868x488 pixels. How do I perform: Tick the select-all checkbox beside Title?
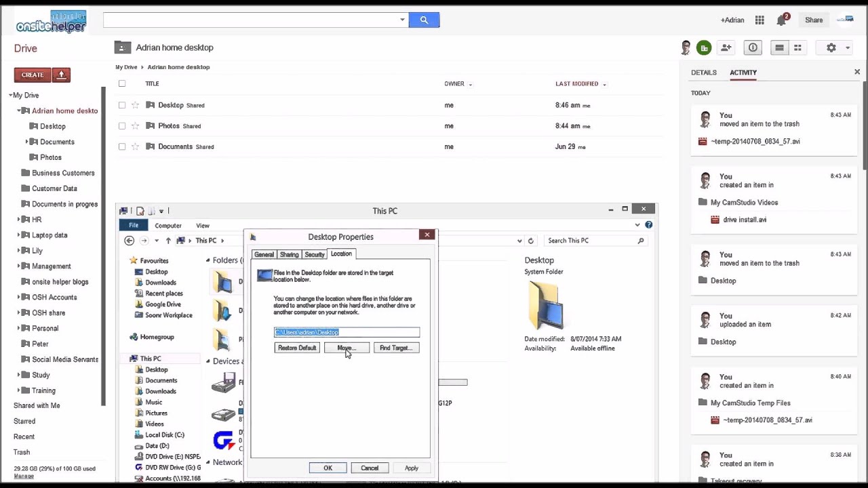click(122, 83)
